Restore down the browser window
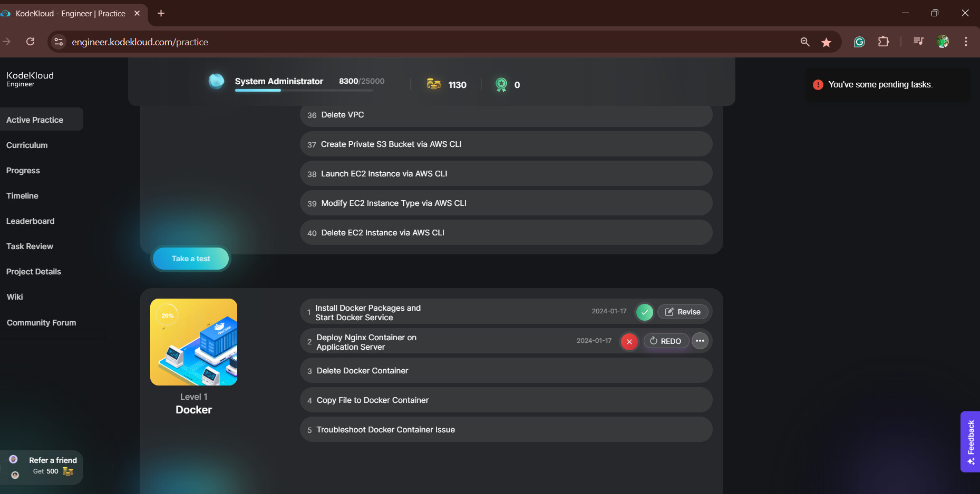The height and width of the screenshot is (494, 980). (x=935, y=13)
